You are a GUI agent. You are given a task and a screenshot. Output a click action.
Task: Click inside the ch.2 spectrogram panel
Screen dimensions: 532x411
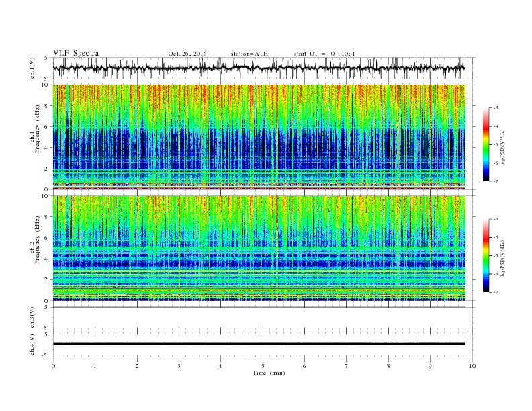[259, 248]
